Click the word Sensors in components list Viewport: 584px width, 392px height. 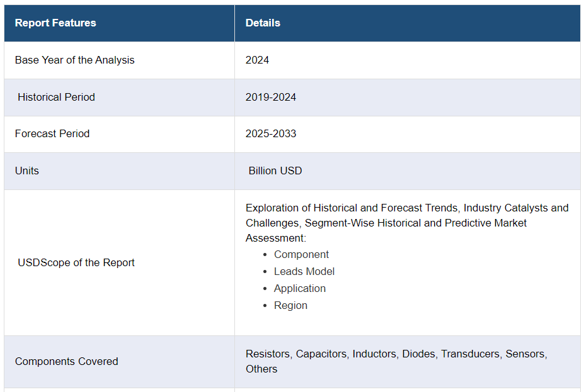pos(526,354)
